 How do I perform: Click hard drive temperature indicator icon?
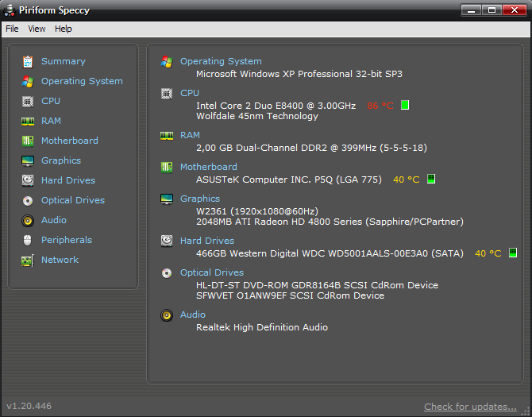coord(513,253)
